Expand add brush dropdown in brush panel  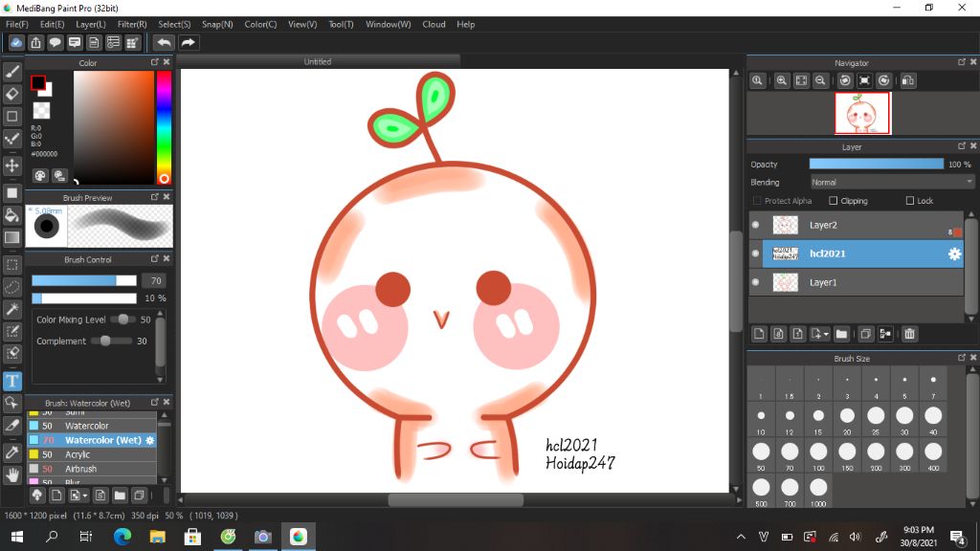[x=85, y=496]
